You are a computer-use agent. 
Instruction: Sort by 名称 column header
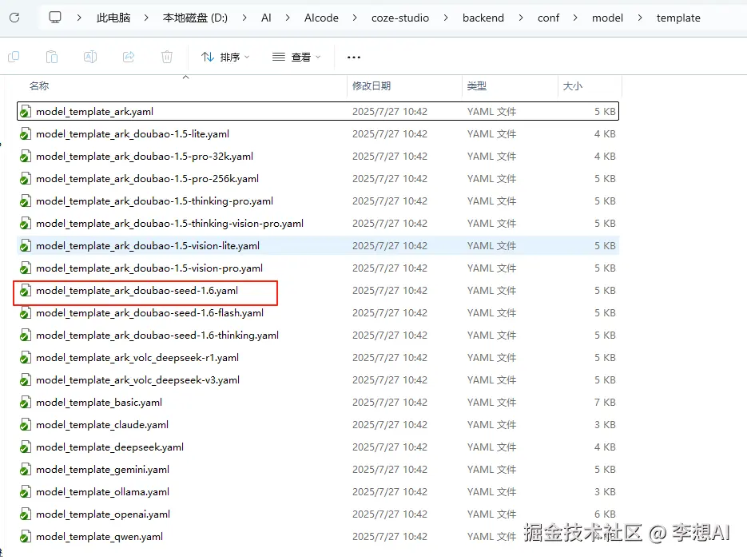(x=39, y=85)
